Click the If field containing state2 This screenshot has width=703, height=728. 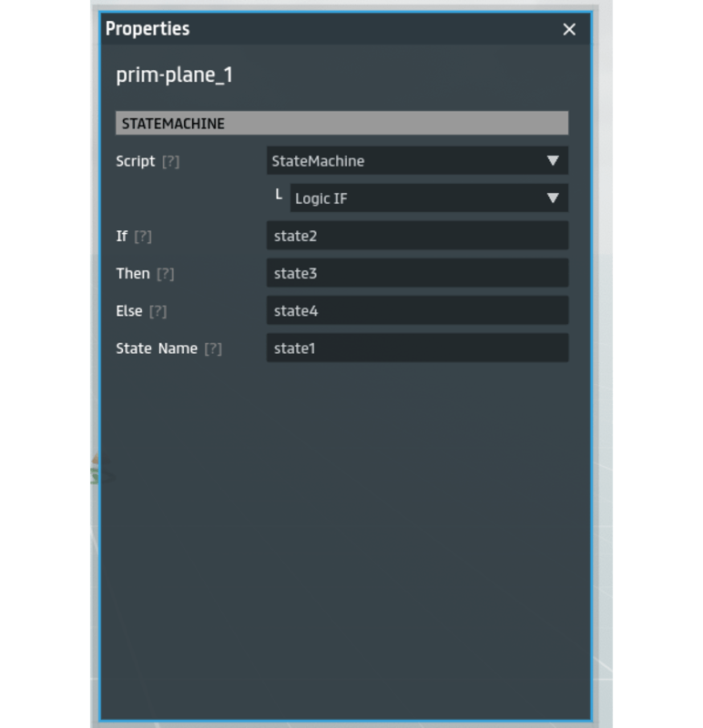[417, 236]
